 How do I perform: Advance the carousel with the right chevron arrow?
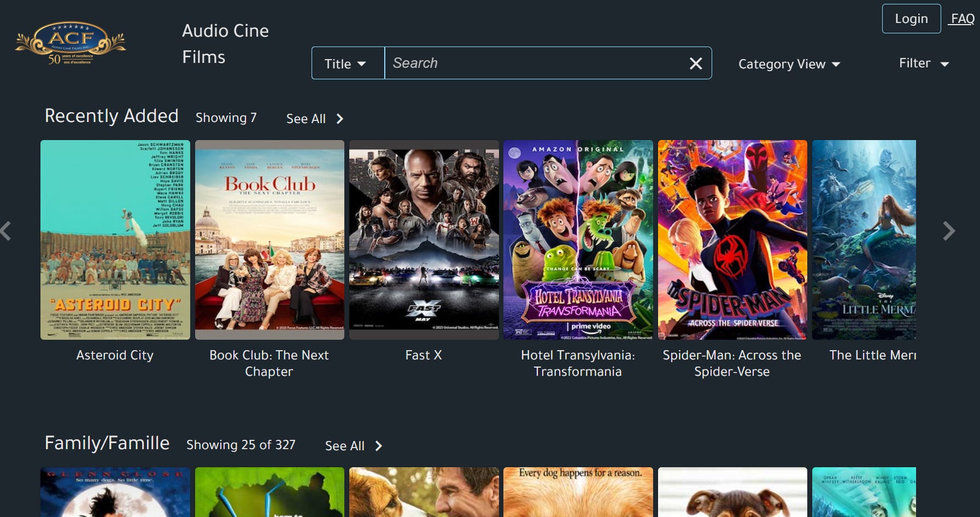949,231
